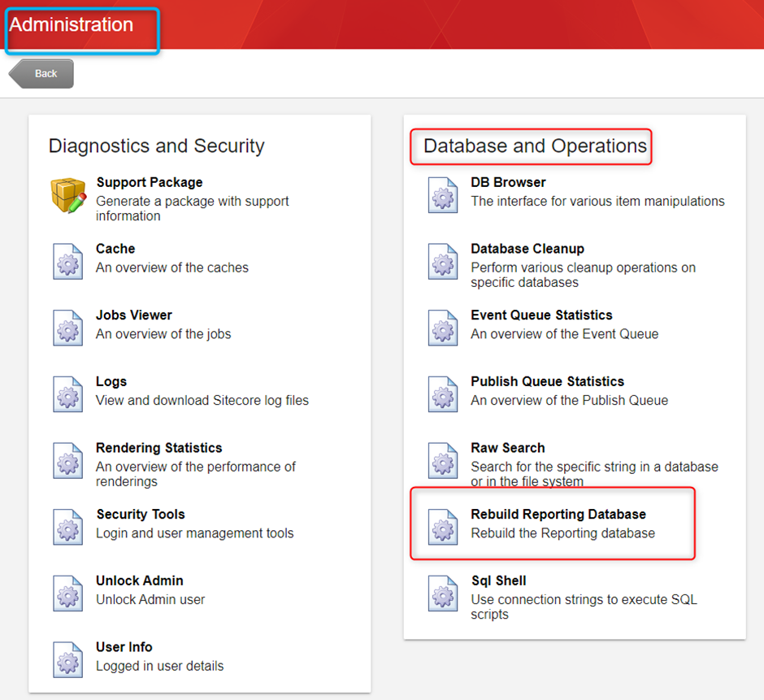This screenshot has width=764, height=700.
Task: Click the Publish Queue Statistics icon
Action: [443, 394]
